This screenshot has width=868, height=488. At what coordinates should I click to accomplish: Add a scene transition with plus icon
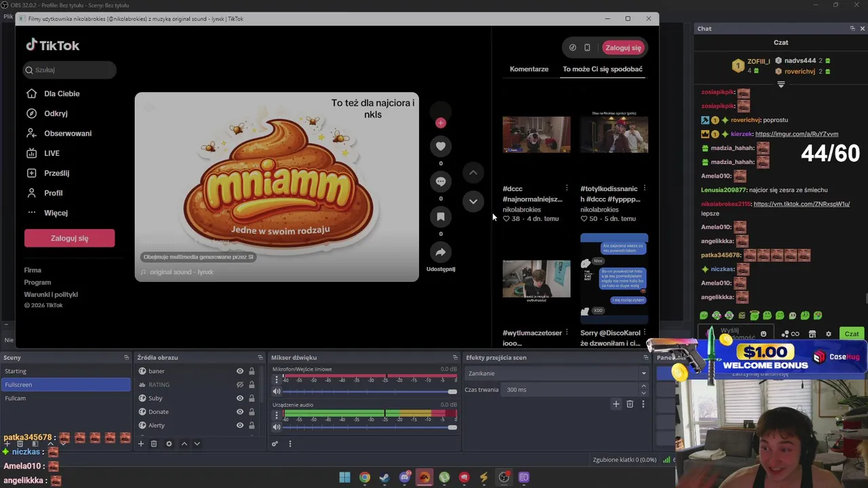[616, 404]
